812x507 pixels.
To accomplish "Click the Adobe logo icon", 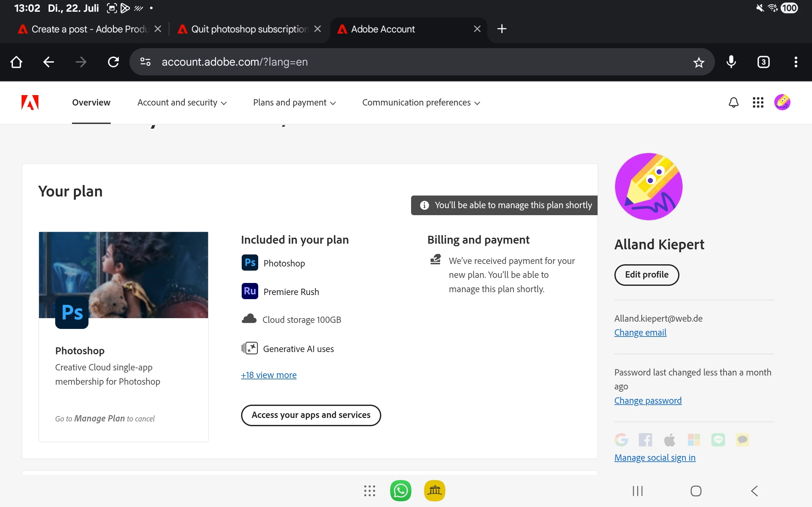I will coord(30,102).
